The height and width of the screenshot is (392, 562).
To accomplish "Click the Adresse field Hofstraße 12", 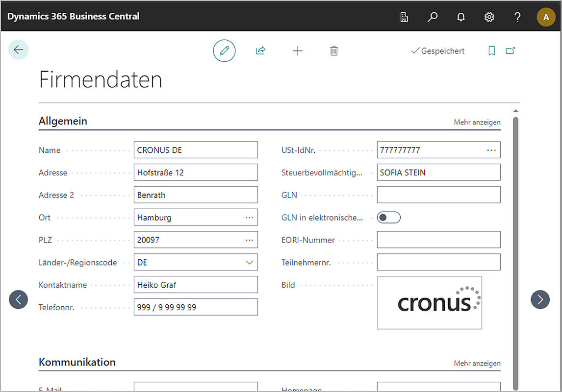I will pos(196,172).
